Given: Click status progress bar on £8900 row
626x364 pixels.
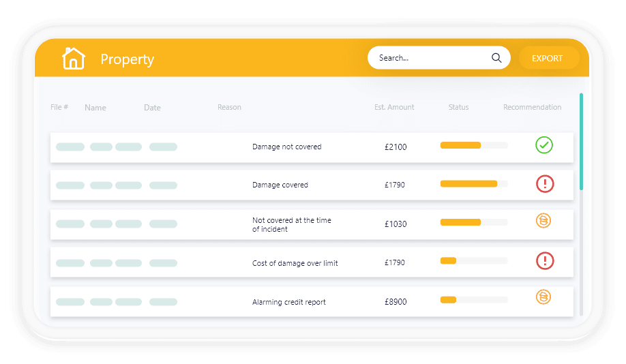Looking at the screenshot, I should [x=474, y=300].
